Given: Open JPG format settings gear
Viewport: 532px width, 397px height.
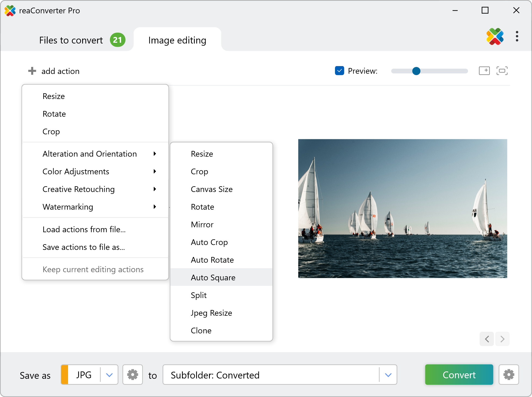Looking at the screenshot, I should pyautogui.click(x=133, y=375).
